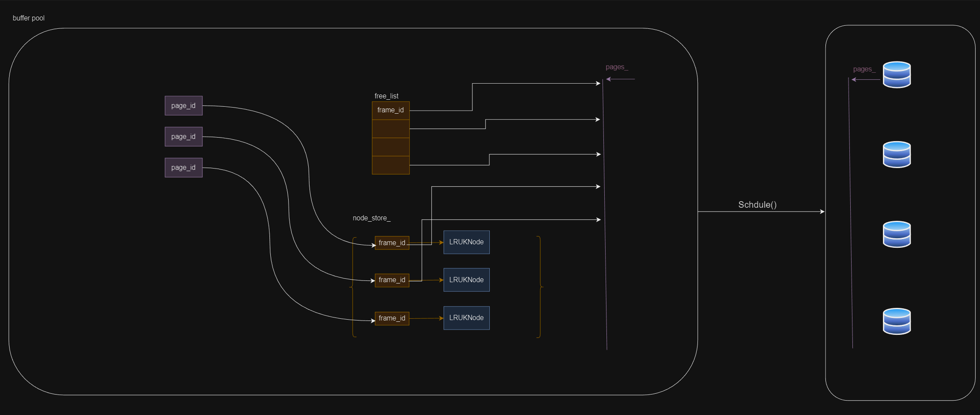Select the third database icon from top
The width and height of the screenshot is (980, 415).
point(897,234)
